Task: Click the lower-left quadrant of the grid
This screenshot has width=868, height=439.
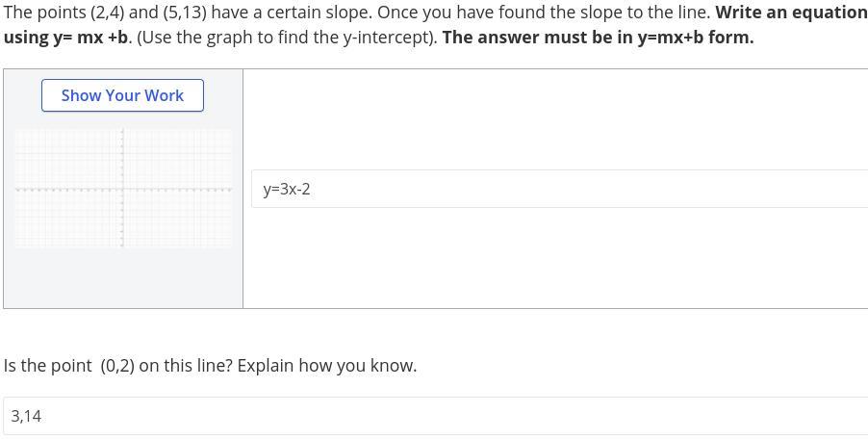Action: point(67,219)
